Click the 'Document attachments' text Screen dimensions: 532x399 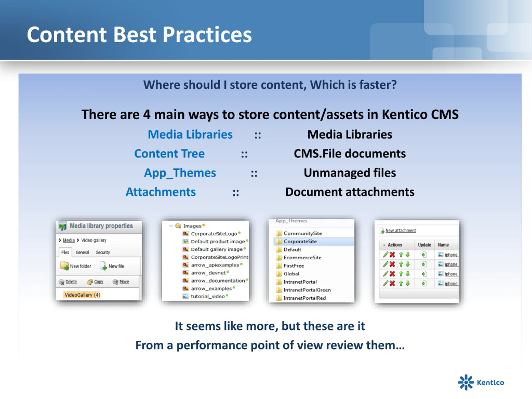(350, 192)
